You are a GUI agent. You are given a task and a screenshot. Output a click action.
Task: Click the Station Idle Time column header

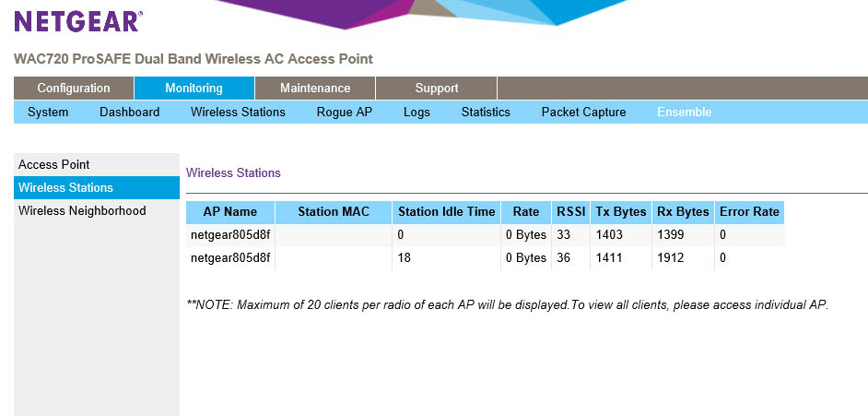(x=447, y=212)
